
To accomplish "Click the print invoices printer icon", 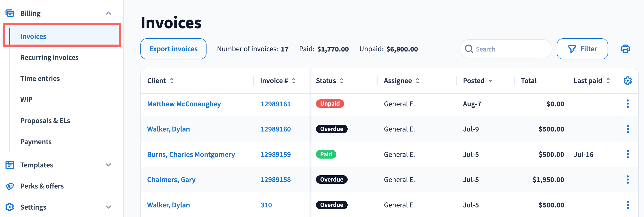I will (x=625, y=49).
